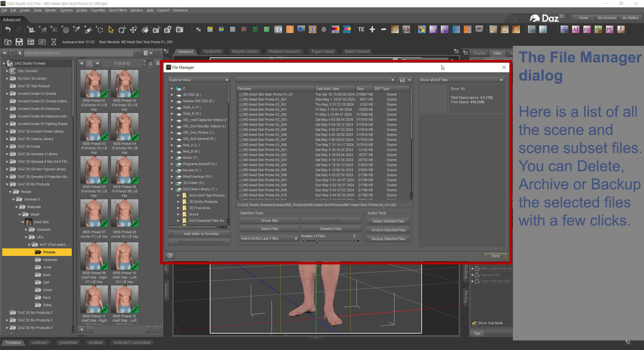This screenshot has height=350, width=644.
Task: Click the Group files button
Action: pos(269,221)
